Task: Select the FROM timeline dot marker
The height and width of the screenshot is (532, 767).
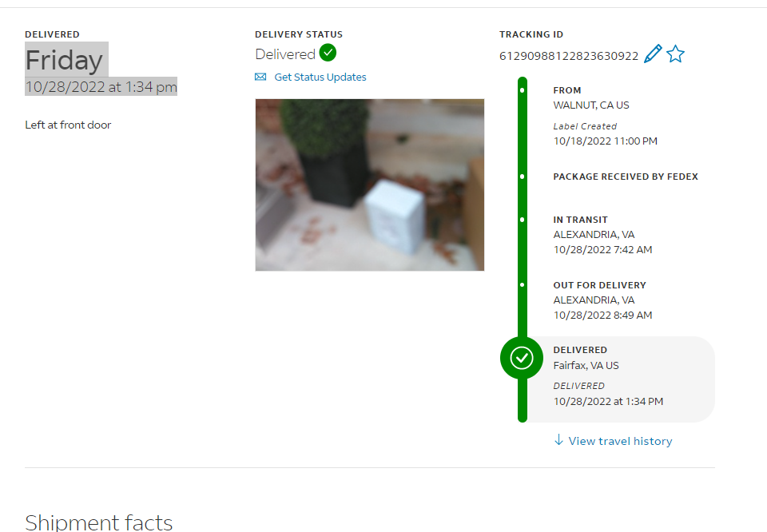Action: pos(523,90)
